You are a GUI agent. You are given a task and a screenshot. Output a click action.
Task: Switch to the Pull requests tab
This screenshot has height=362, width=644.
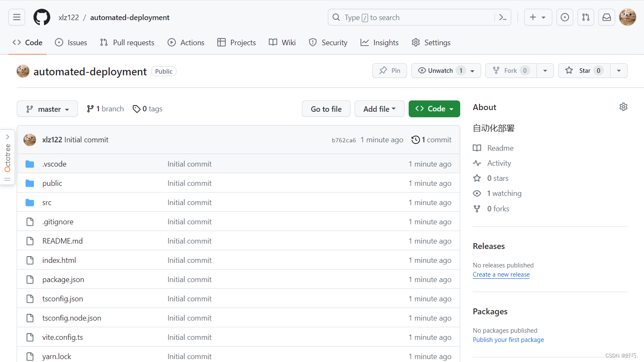pos(127,43)
